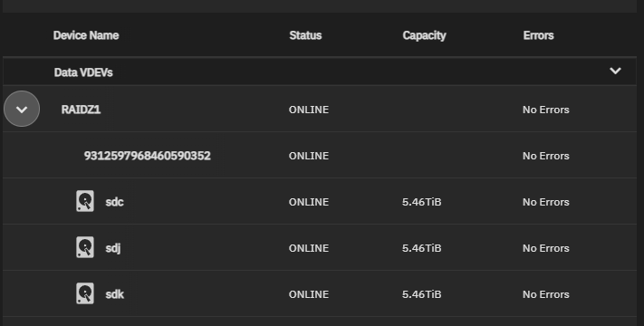Click No Errors on RAIDZ1 row
This screenshot has height=326, width=644.
point(546,110)
